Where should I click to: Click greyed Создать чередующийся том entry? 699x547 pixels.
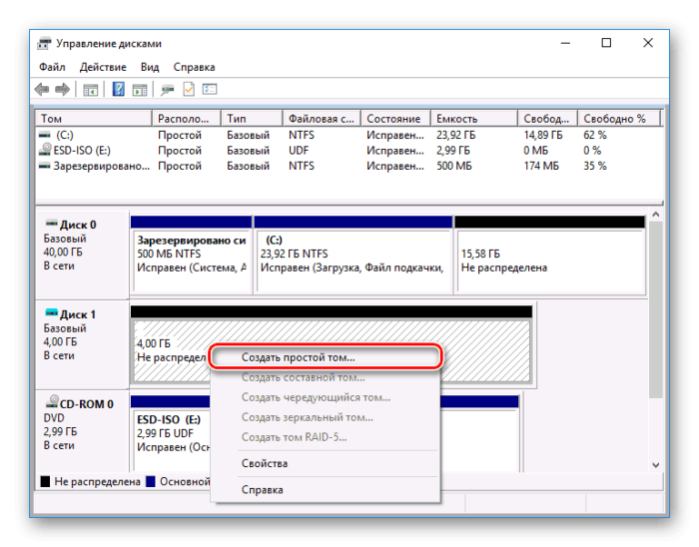pos(325,397)
